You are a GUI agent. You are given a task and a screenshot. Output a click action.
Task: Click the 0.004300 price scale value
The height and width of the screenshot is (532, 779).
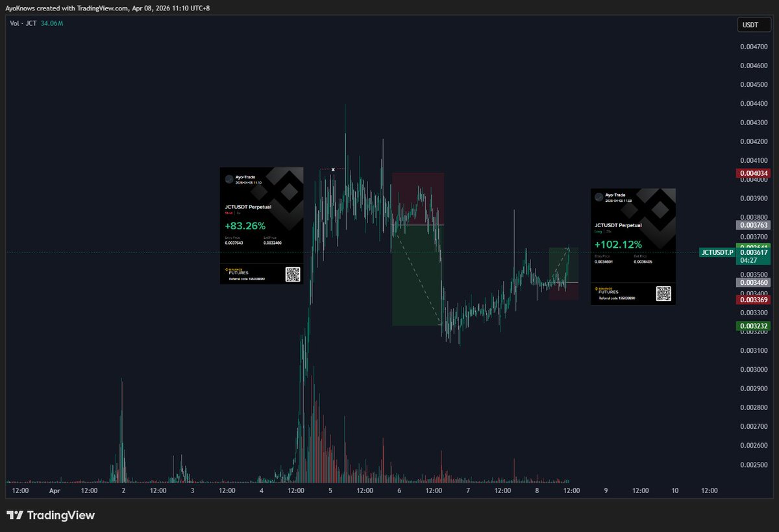(x=753, y=123)
